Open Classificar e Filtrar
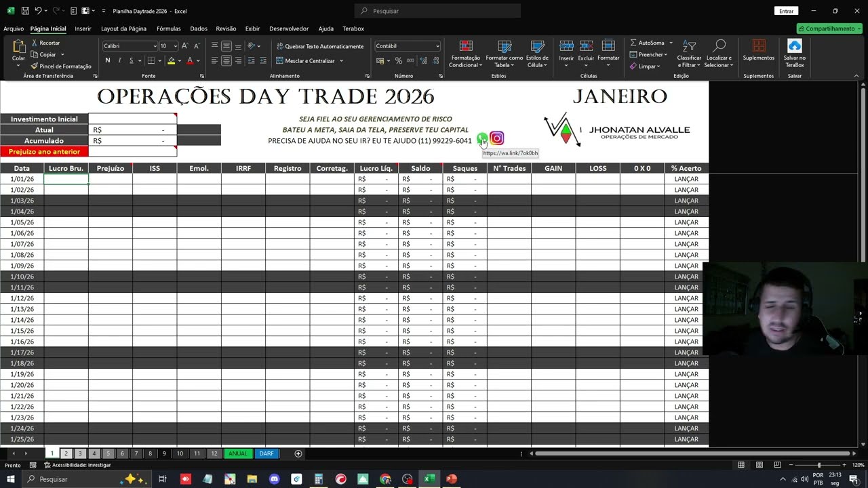Screen dimensions: 868x488 [689, 54]
